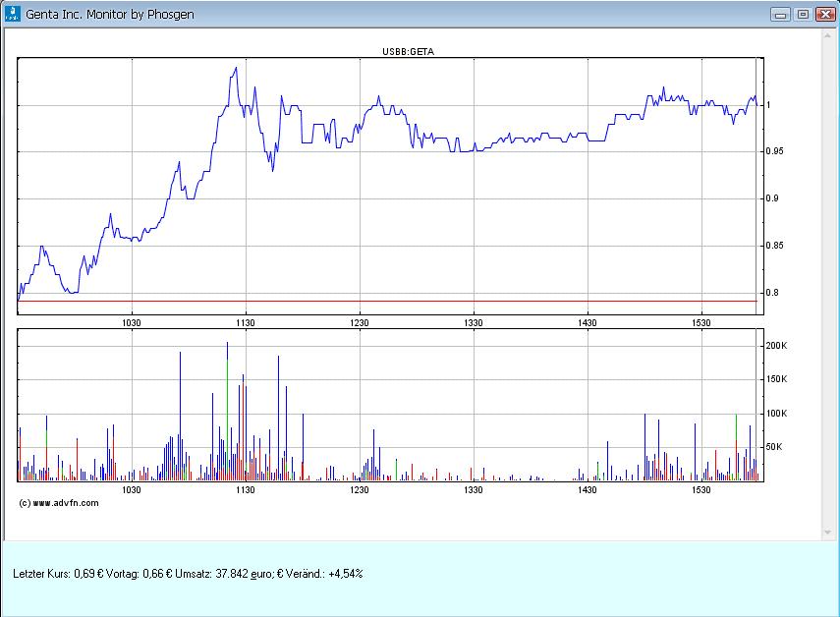The height and width of the screenshot is (617, 840).
Task: Click the scrollbar up arrow
Action: pos(827,34)
